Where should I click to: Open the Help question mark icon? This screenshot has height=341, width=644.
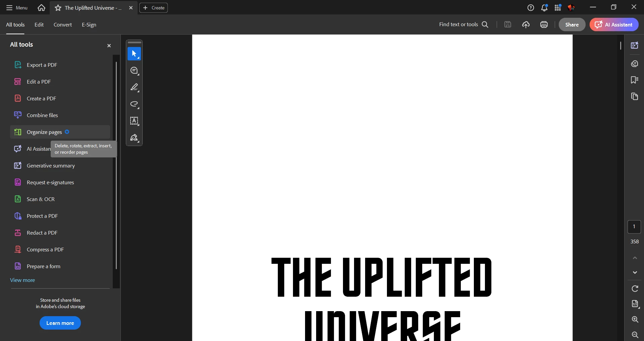(531, 7)
